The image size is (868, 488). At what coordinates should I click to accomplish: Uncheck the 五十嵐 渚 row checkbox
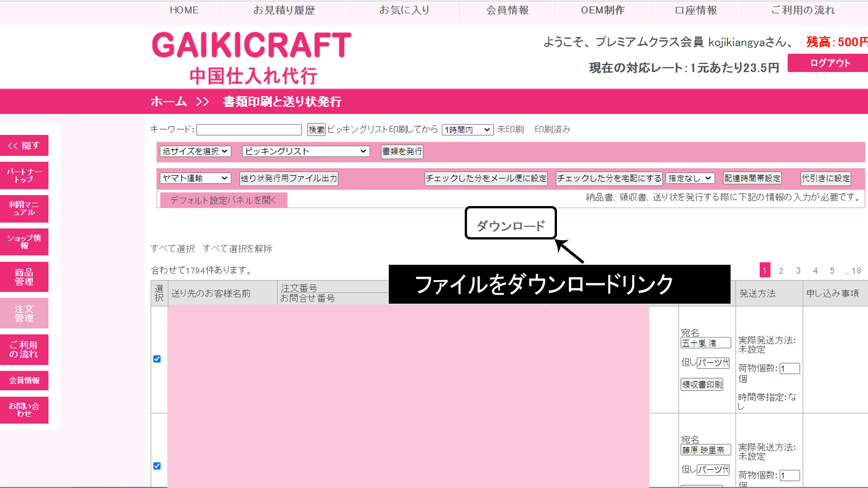(x=157, y=359)
